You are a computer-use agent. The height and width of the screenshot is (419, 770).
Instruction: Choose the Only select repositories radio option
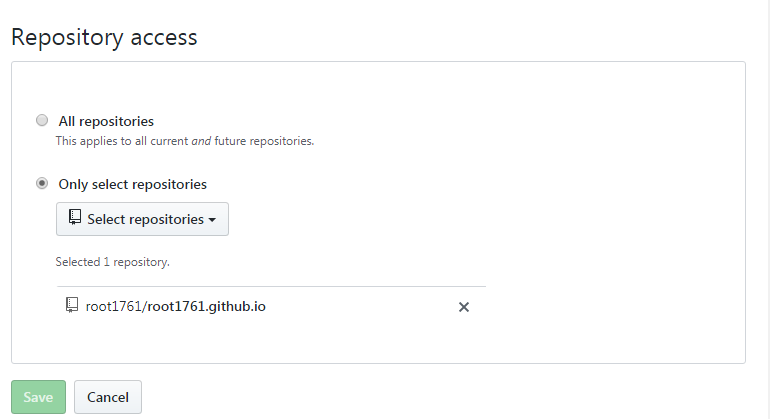pyautogui.click(x=41, y=184)
